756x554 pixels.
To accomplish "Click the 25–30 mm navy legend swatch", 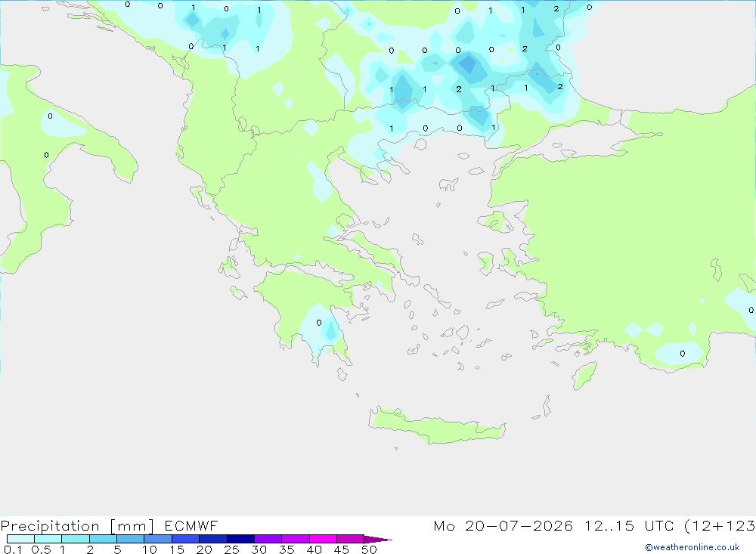I will [240, 539].
